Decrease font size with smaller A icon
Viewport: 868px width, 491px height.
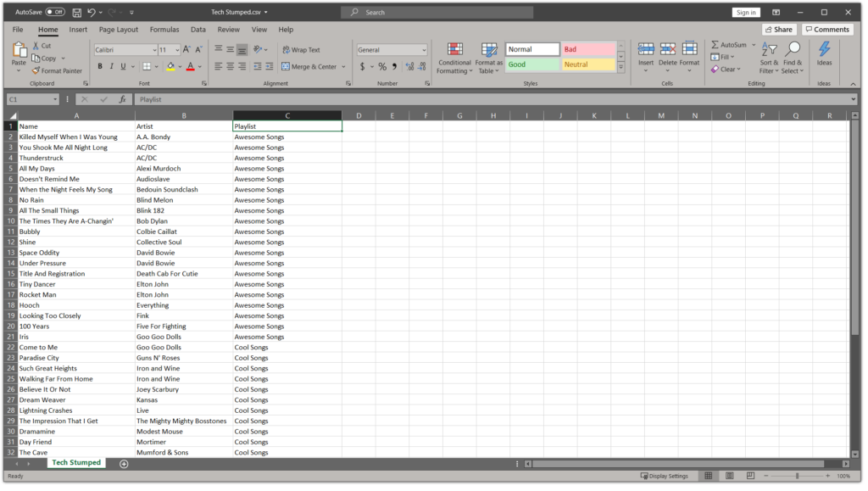click(x=198, y=50)
